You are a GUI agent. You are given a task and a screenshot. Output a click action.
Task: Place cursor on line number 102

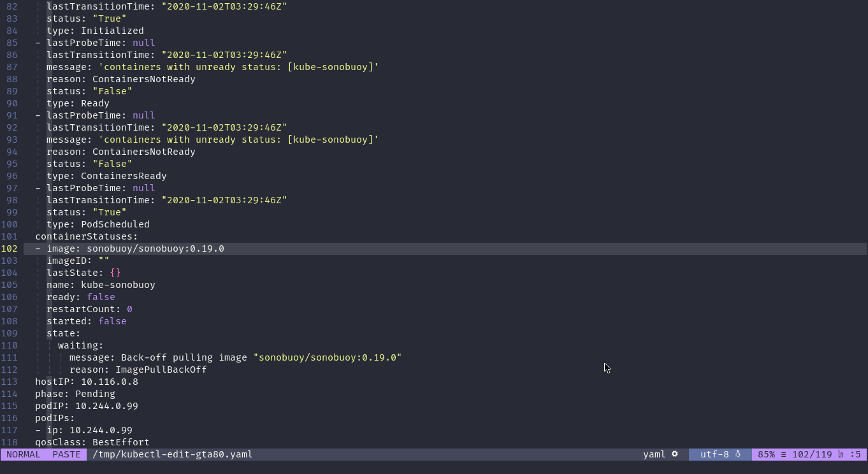tap(9, 248)
